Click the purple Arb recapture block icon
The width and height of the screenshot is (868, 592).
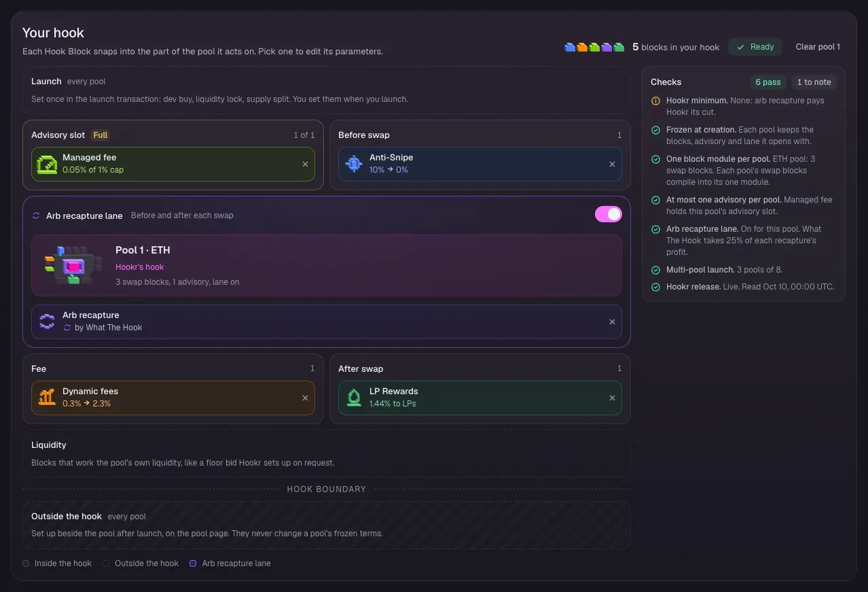click(x=47, y=321)
